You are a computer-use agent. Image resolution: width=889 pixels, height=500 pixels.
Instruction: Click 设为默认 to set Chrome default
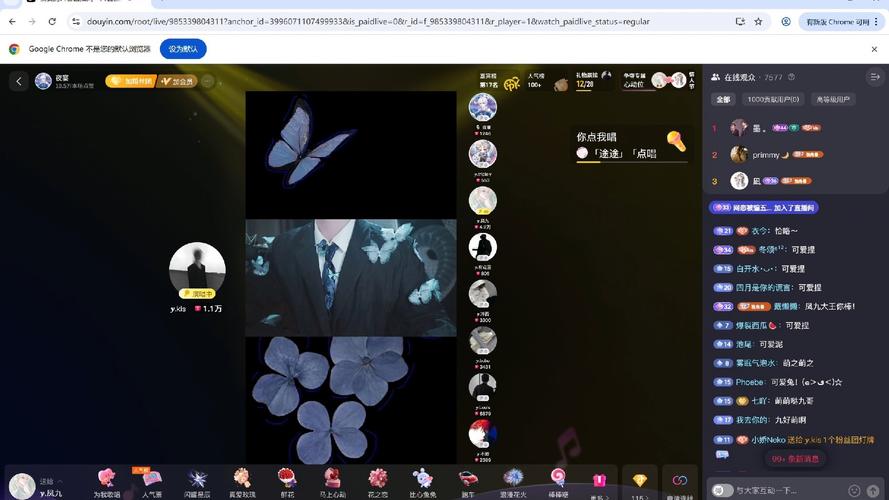[183, 49]
